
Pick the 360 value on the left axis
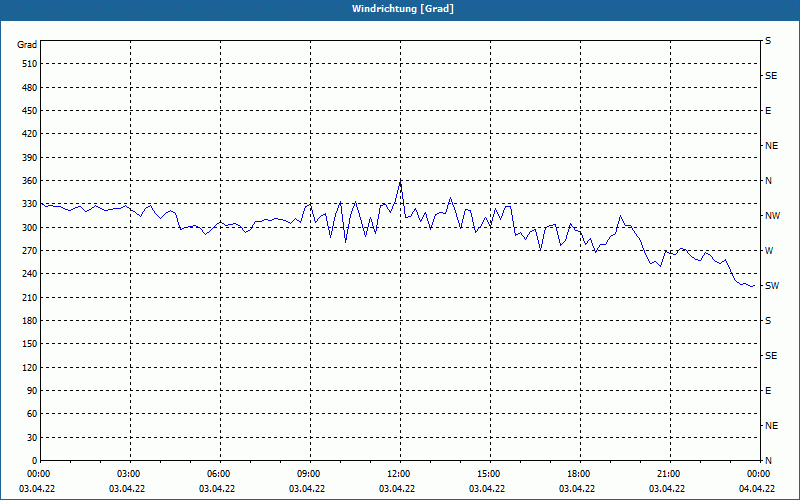coord(30,181)
